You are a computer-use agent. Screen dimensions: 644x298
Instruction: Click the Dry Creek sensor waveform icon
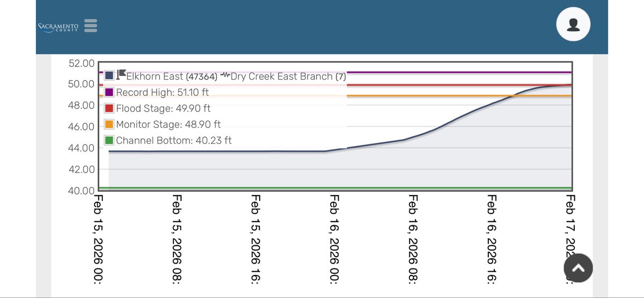225,75
